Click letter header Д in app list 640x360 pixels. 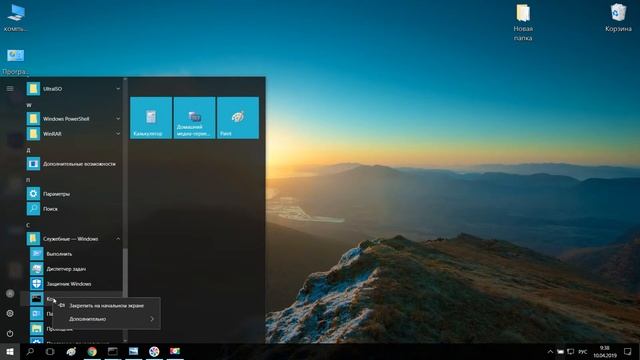29,150
